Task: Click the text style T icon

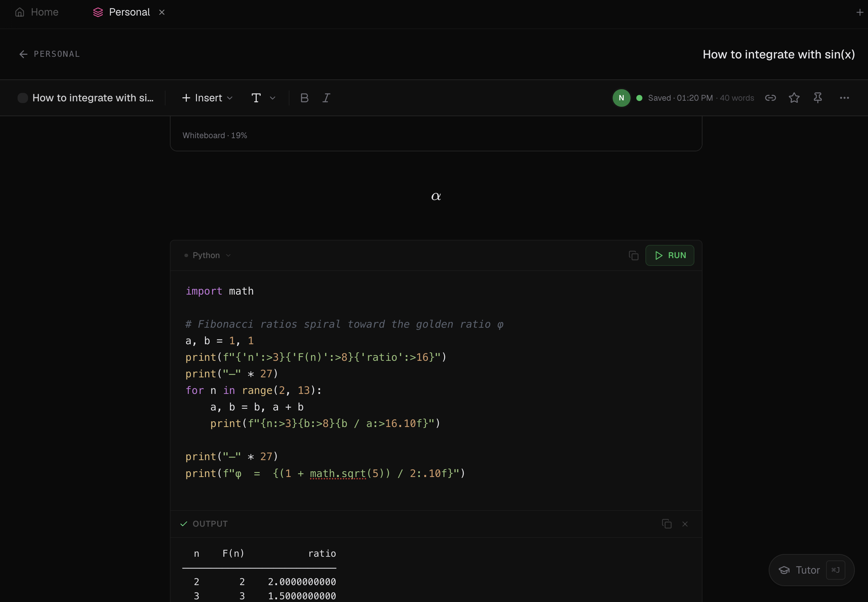Action: click(x=256, y=98)
